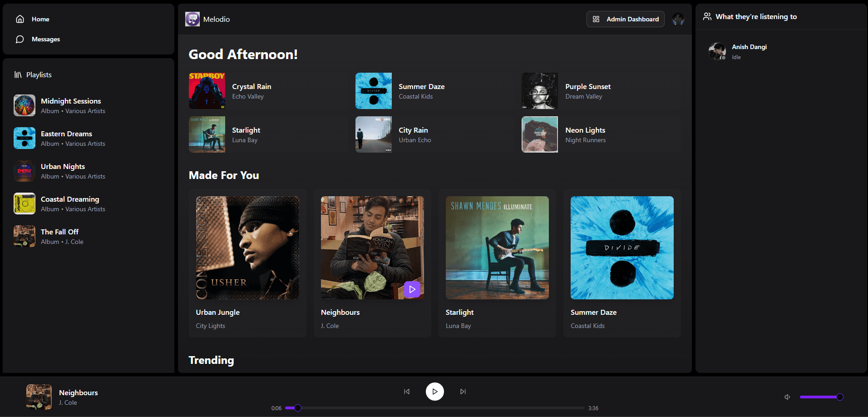Click Midnight Sessions album cover thumbnail
Viewport: 868px width, 417px height.
coord(25,105)
